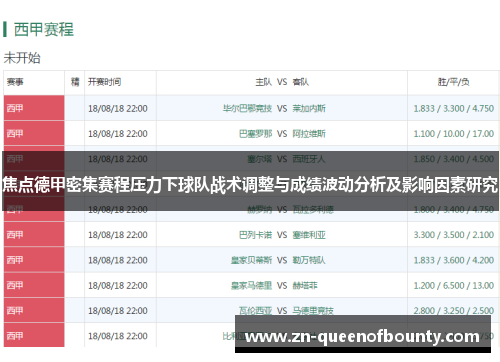The height and width of the screenshot is (362, 500).
Task: Open the 勒万特队 team link
Action: pos(309,260)
